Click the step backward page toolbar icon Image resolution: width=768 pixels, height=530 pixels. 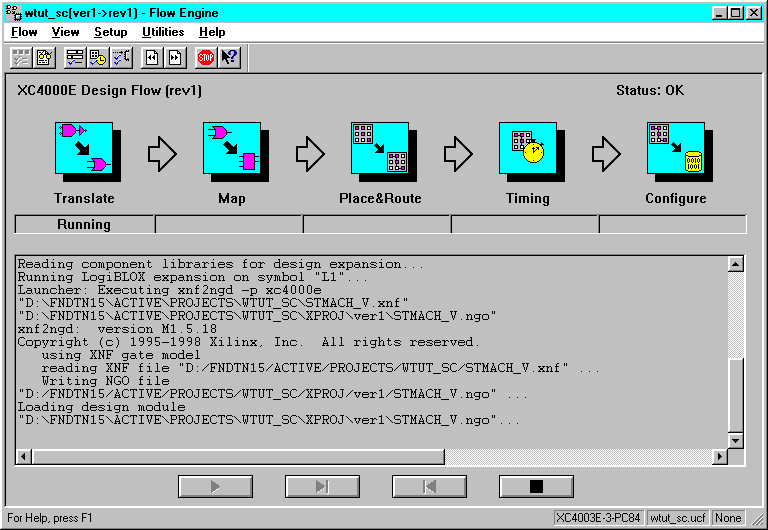(152, 58)
